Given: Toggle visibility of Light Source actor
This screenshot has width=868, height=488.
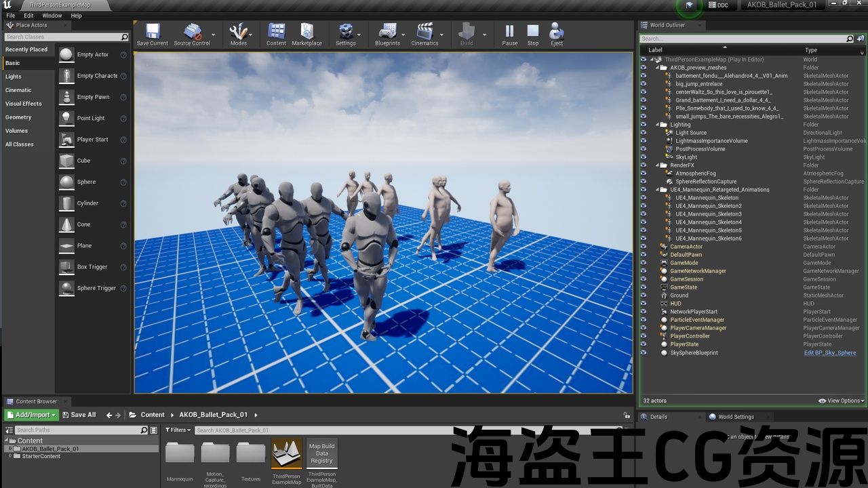Looking at the screenshot, I should [644, 133].
